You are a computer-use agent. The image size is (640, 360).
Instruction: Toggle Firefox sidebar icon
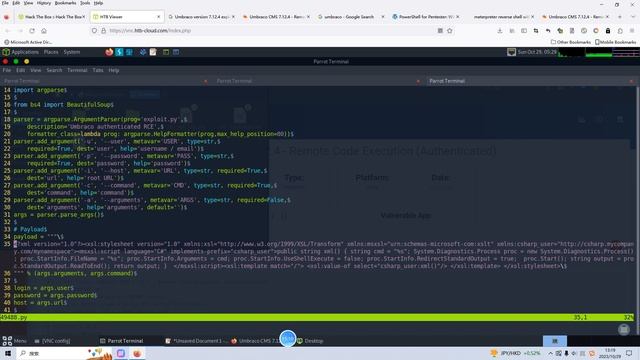pyautogui.click(x=524, y=31)
